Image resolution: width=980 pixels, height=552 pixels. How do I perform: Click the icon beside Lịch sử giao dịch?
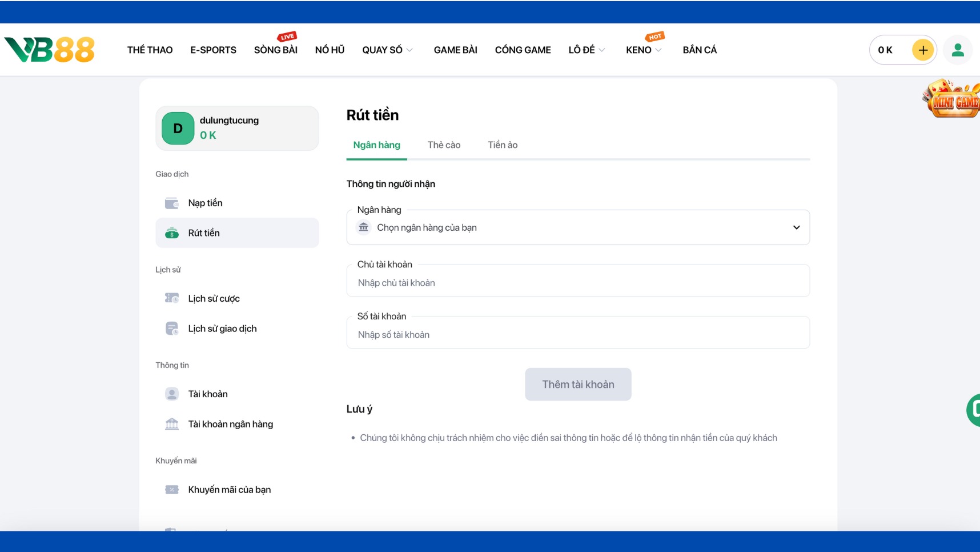(x=172, y=329)
